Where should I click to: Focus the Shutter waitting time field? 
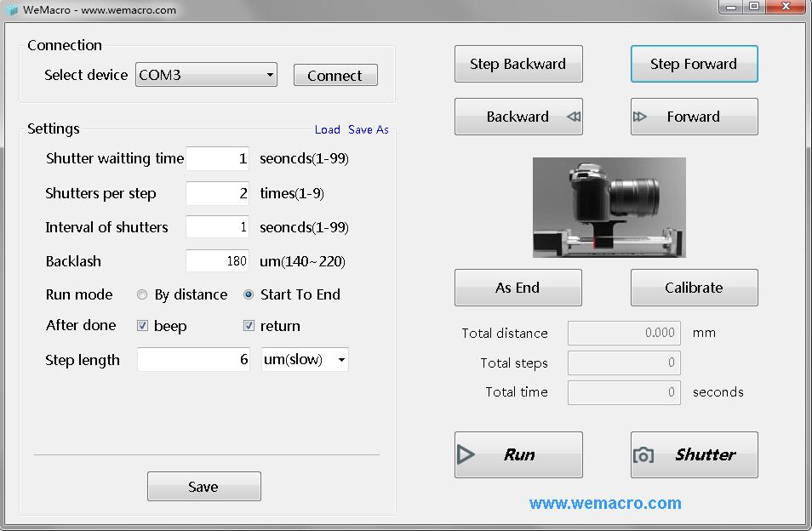[x=218, y=158]
